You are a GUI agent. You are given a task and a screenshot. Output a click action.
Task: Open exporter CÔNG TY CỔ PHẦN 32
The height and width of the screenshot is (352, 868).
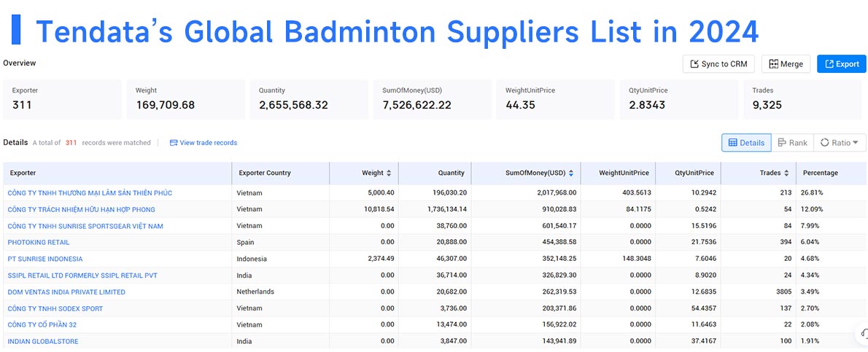coord(42,325)
